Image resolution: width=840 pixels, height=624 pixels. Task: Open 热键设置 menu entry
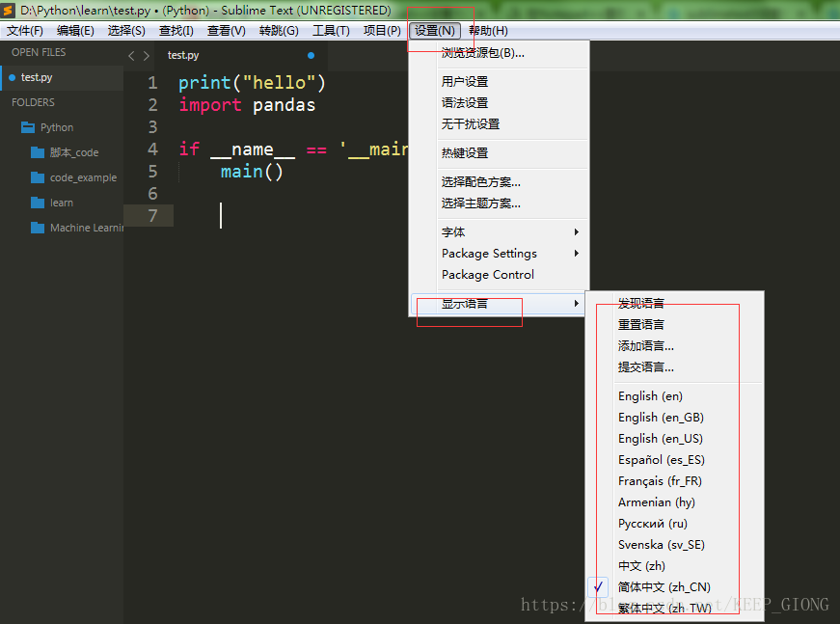pyautogui.click(x=499, y=153)
